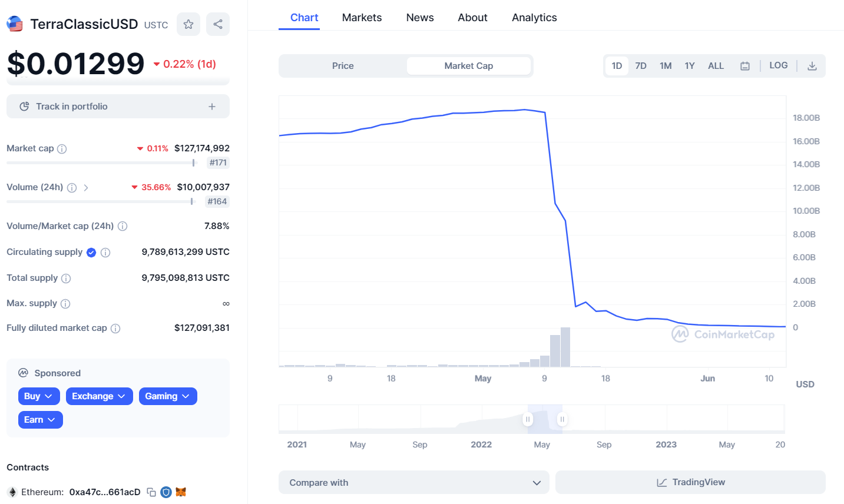Click the Market cap rank progress bar
Image resolution: width=844 pixels, height=504 pixels.
click(101, 163)
